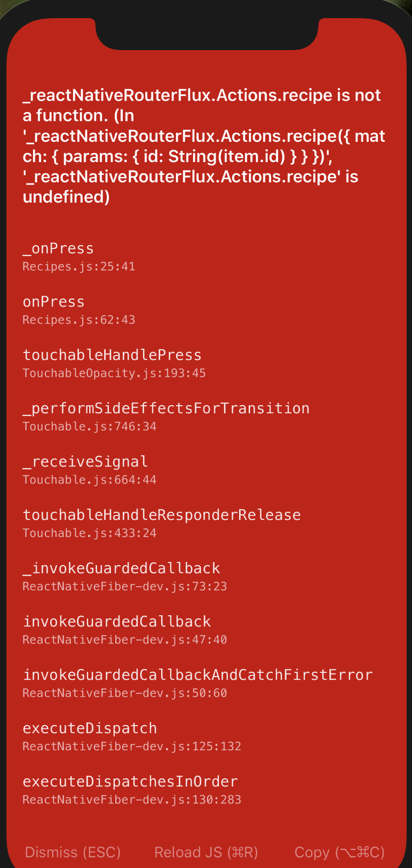412x868 pixels.
Task: Copy the error stack trace
Action: pyautogui.click(x=339, y=852)
